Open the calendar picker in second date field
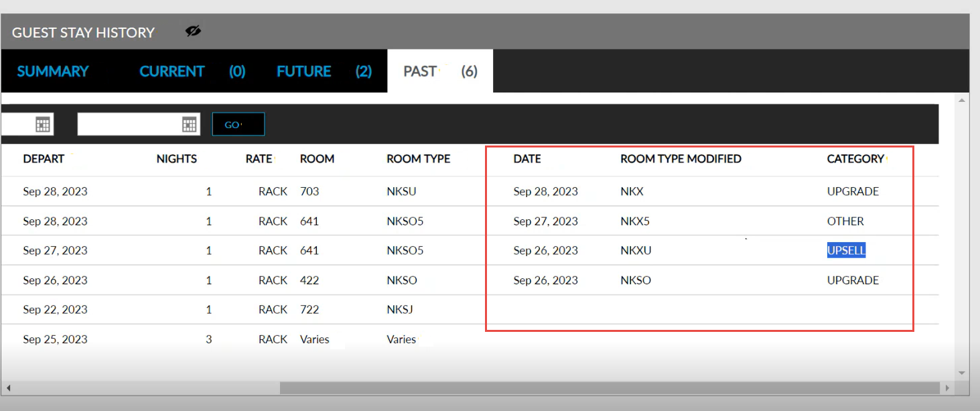The width and height of the screenshot is (980, 411). point(190,124)
